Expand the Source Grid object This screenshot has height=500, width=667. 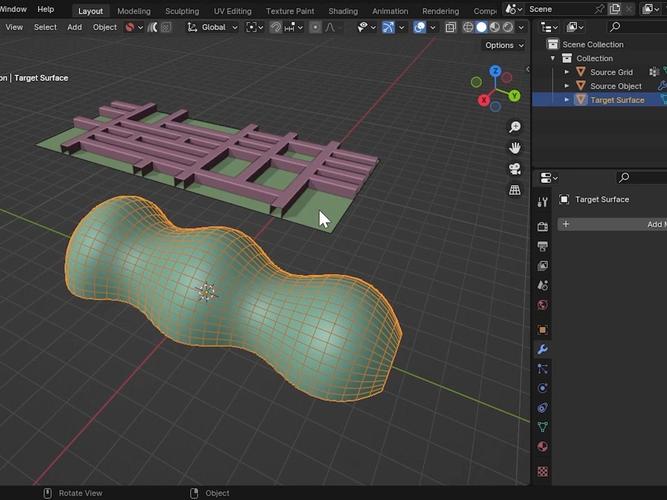pyautogui.click(x=567, y=72)
